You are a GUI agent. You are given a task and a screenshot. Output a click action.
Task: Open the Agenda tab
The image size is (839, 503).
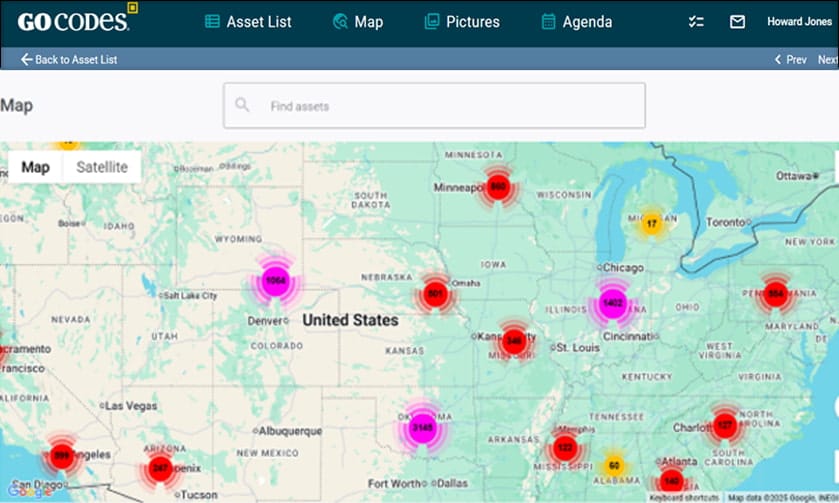pos(576,22)
